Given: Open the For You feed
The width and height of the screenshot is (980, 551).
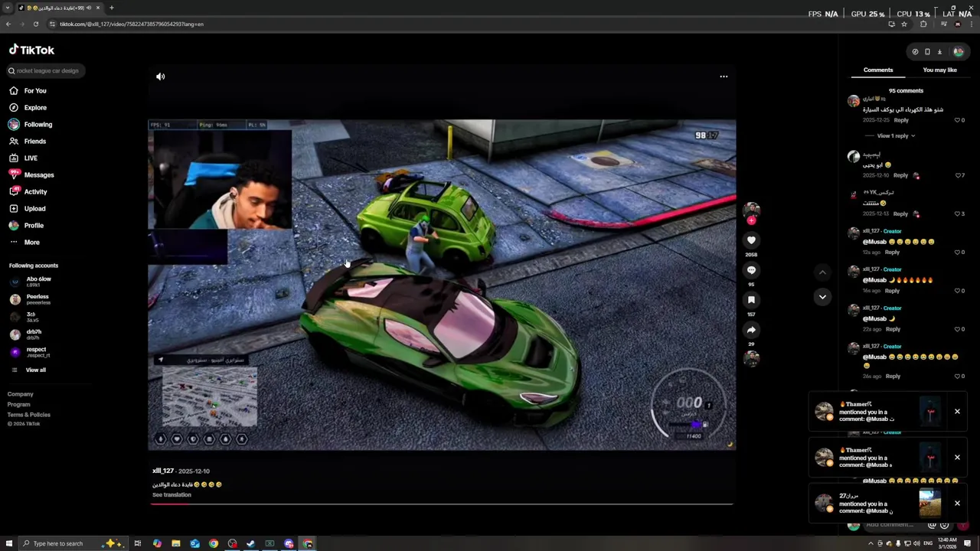Looking at the screenshot, I should click(x=28, y=90).
